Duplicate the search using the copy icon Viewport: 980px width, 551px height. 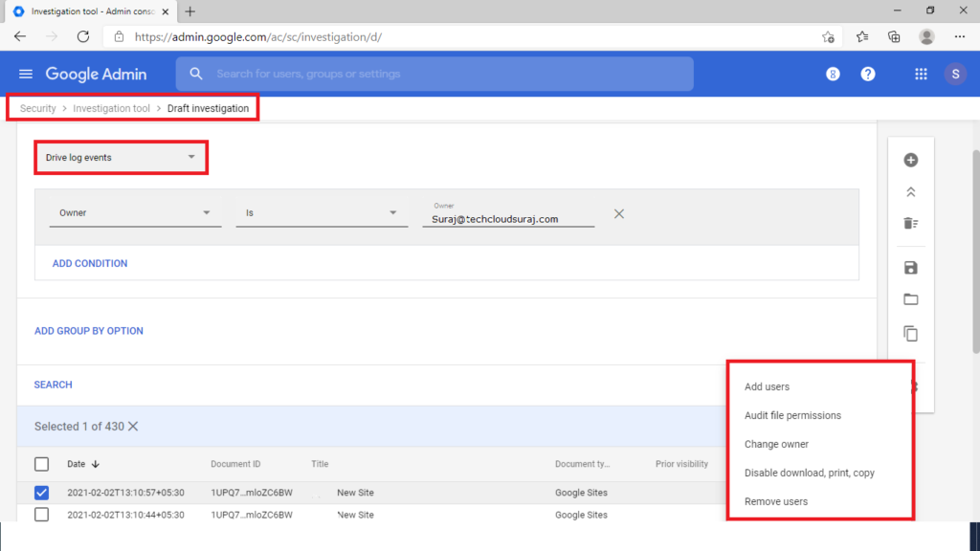tap(910, 334)
